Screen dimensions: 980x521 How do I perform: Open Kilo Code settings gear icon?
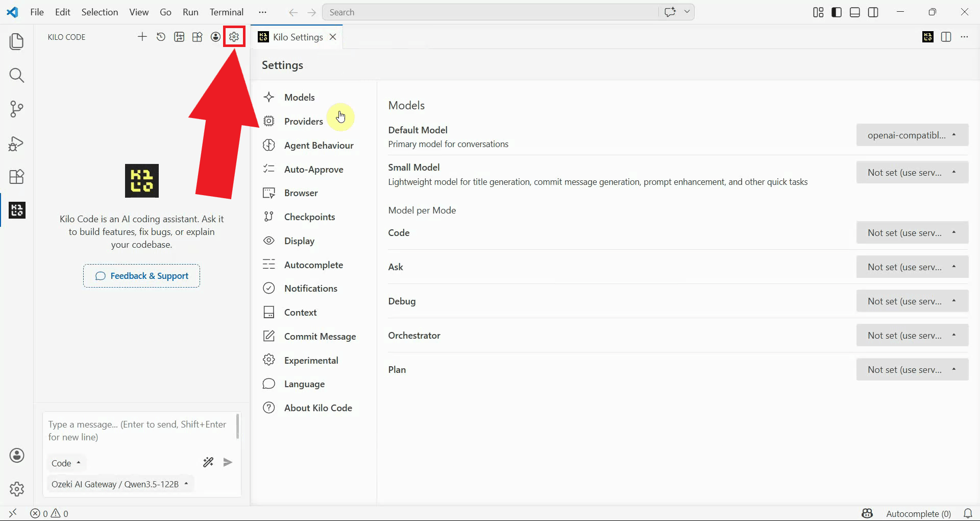234,37
